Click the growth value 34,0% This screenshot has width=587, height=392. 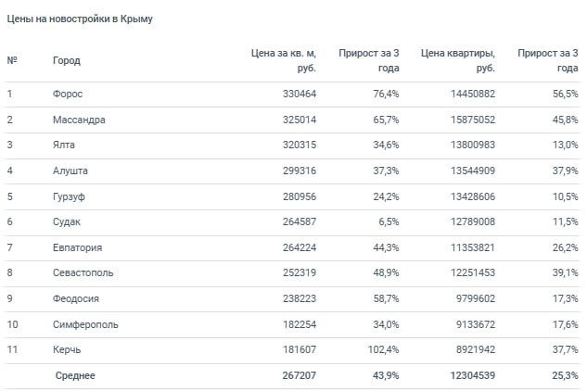point(387,324)
